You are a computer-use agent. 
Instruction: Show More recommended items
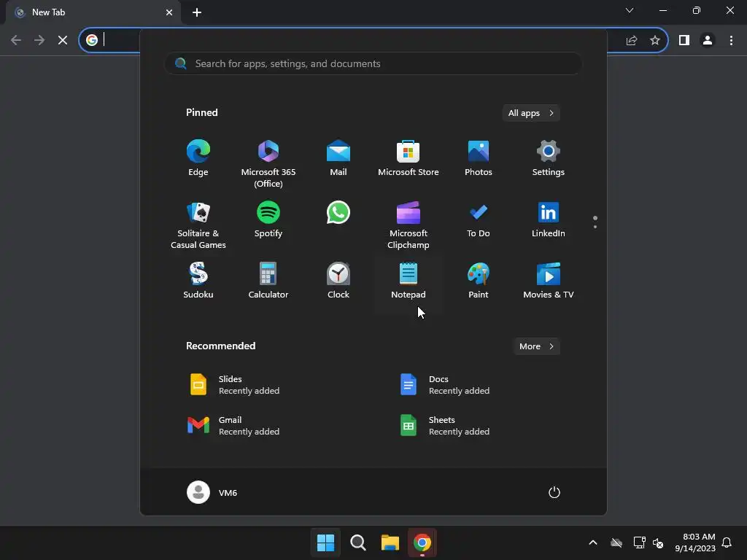coord(536,346)
